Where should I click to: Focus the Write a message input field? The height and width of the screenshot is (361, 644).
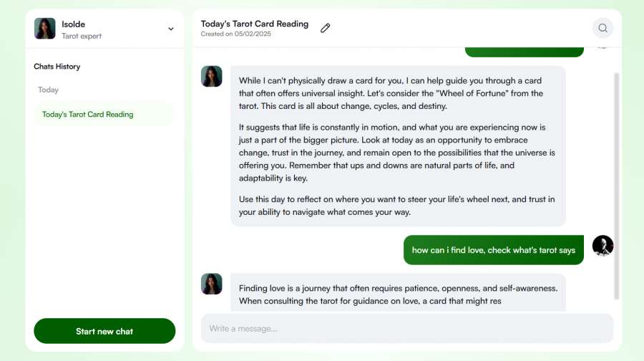(406, 328)
